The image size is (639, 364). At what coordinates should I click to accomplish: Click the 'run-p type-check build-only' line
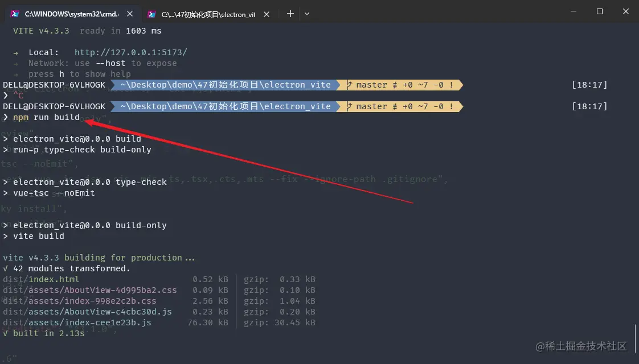tap(82, 150)
